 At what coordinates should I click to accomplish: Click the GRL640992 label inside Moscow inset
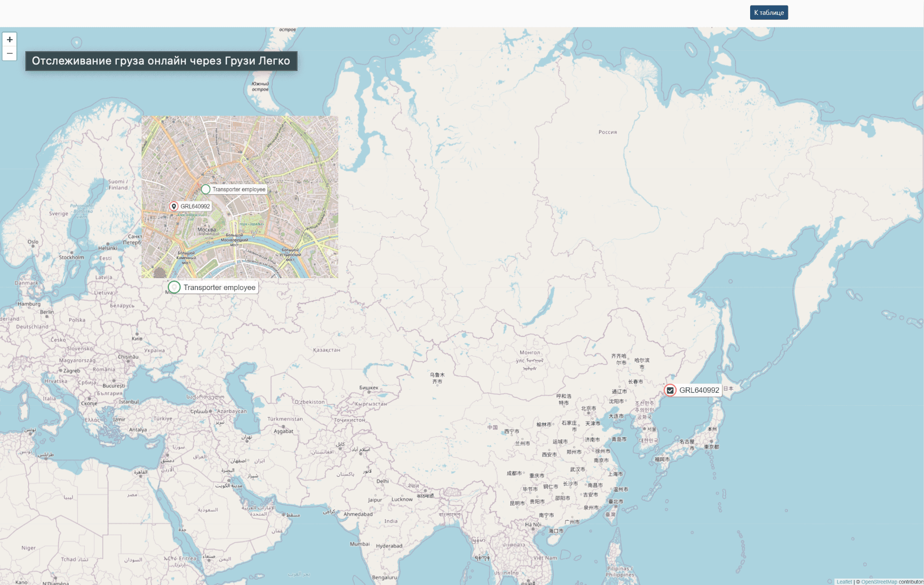[x=195, y=207]
